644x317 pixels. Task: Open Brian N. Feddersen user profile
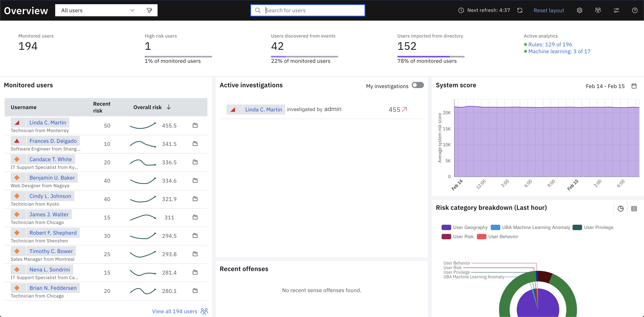(x=53, y=288)
